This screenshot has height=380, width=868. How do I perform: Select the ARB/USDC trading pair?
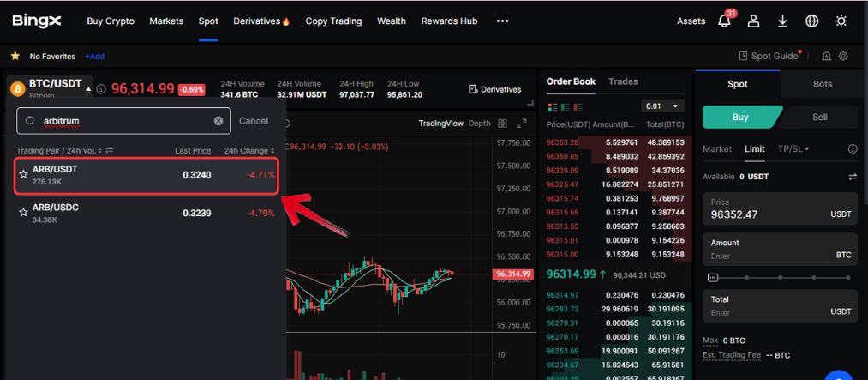147,214
